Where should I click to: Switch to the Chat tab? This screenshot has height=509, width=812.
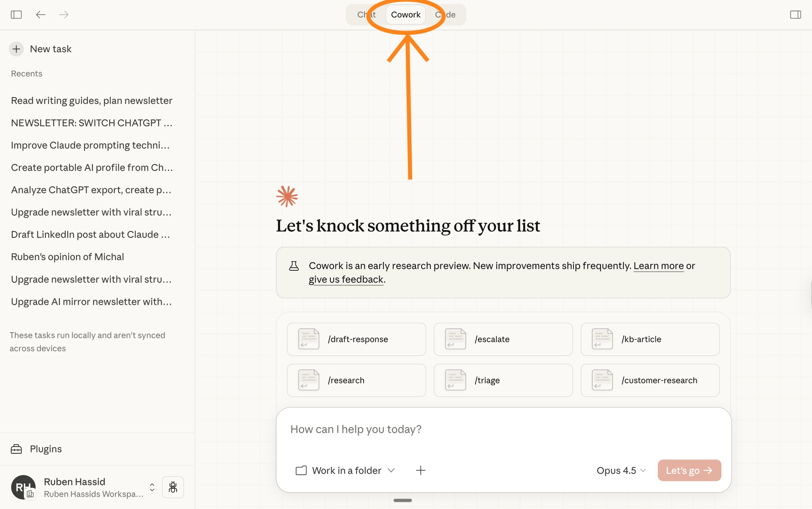pos(367,15)
